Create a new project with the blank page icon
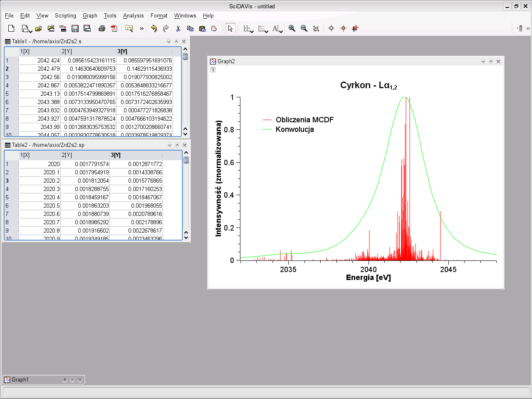 point(11,28)
